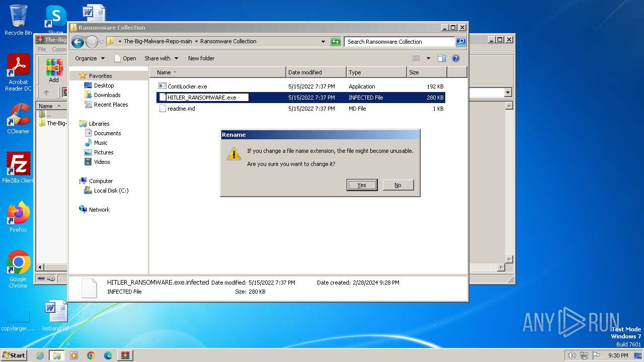Click the volume icon in tray
This screenshot has width=644, height=362.
[572, 355]
